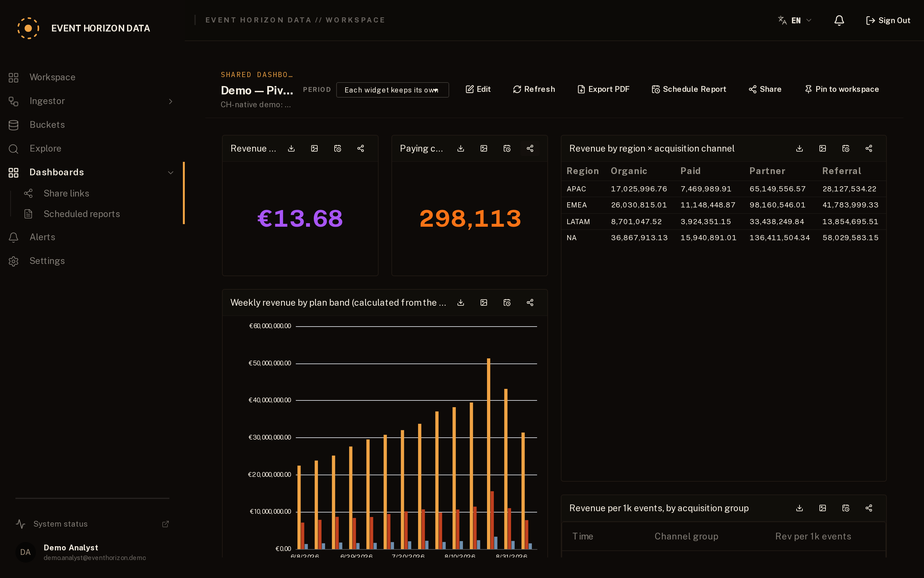
Task: Click the Rev per 1k events column header
Action: tap(813, 536)
